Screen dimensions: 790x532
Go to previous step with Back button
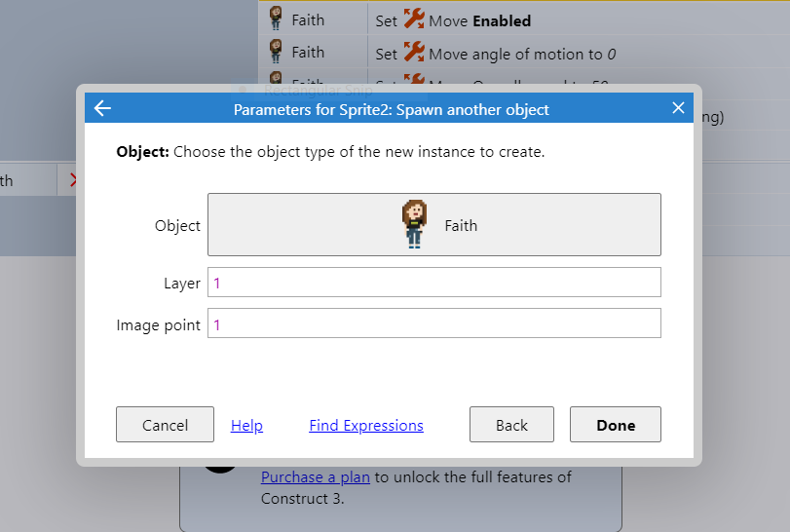511,425
